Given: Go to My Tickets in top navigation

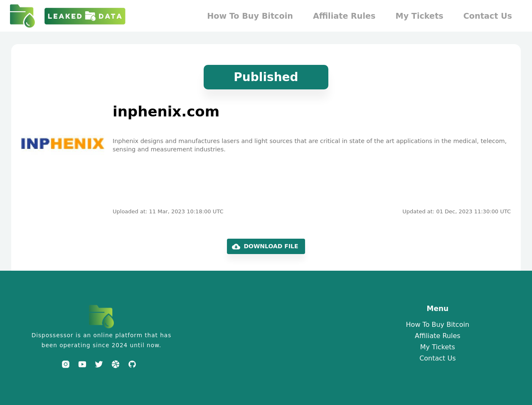Looking at the screenshot, I should [419, 16].
